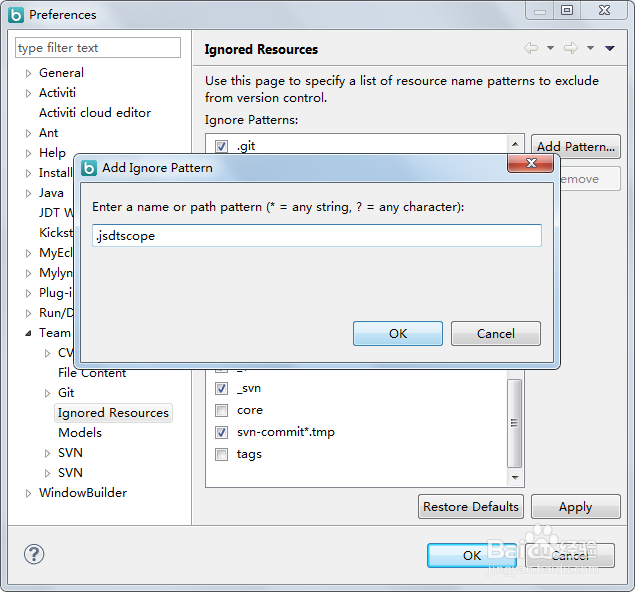
Task: Click OK in the Preferences window
Action: pos(472,555)
